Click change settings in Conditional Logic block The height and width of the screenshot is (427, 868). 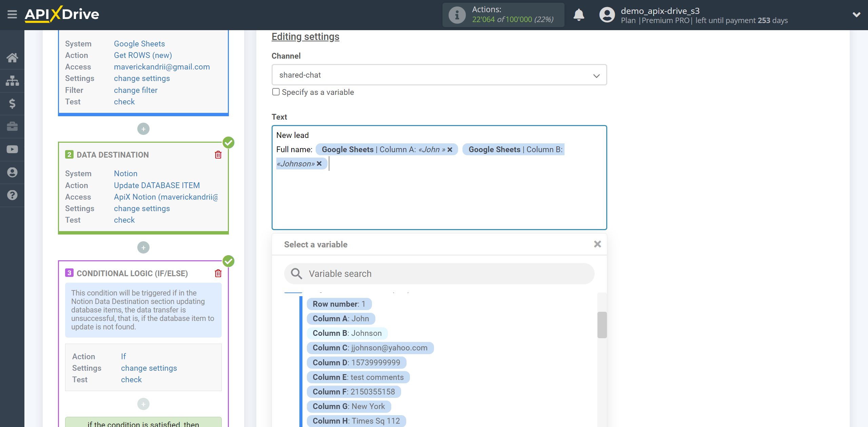pos(149,368)
